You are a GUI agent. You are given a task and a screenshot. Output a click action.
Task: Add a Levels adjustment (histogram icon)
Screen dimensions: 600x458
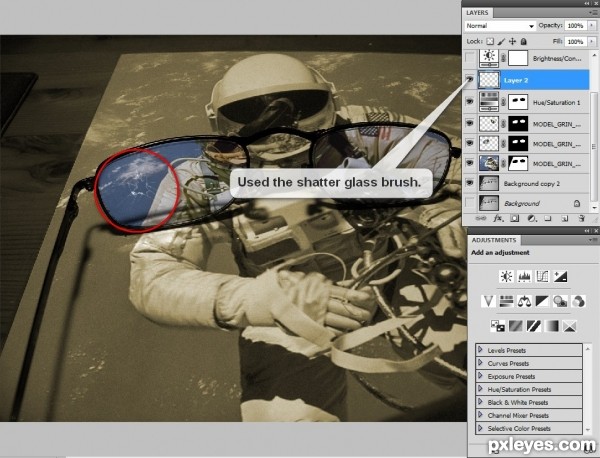(x=524, y=276)
